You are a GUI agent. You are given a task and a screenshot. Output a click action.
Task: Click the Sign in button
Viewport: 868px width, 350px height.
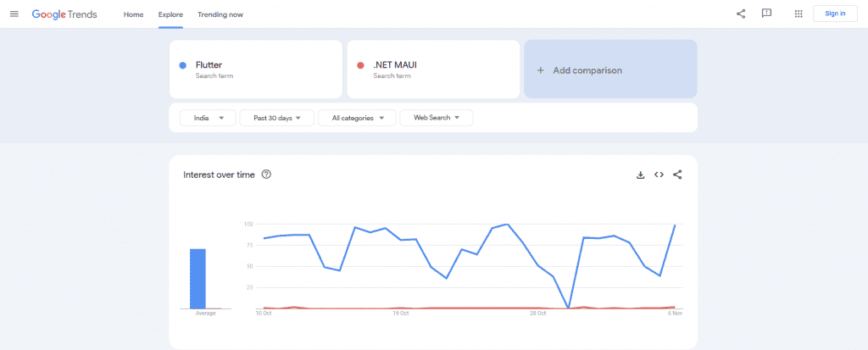(x=835, y=14)
